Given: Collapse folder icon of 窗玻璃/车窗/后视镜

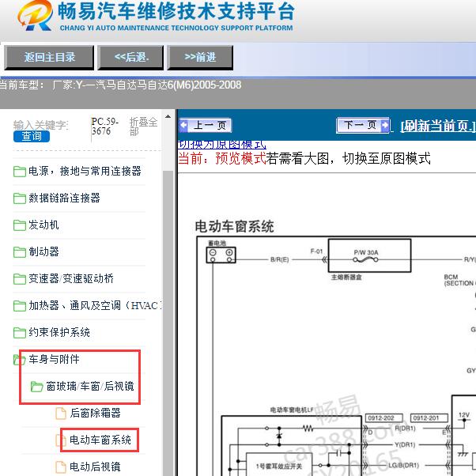Looking at the screenshot, I should (x=36, y=386).
